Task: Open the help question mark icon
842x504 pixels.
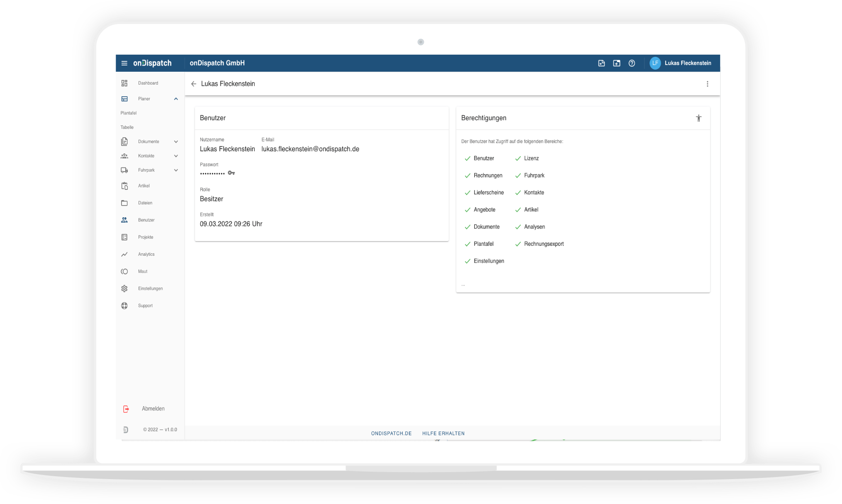Action: click(x=632, y=63)
